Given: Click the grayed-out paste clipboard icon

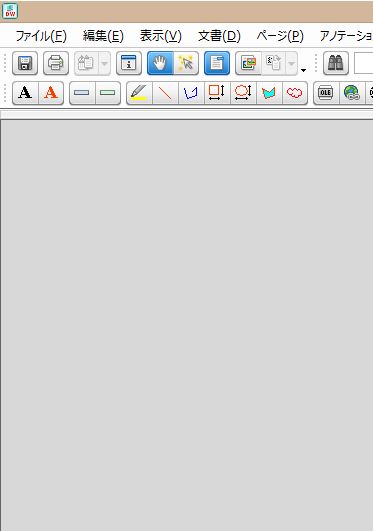Looking at the screenshot, I should point(86,63).
